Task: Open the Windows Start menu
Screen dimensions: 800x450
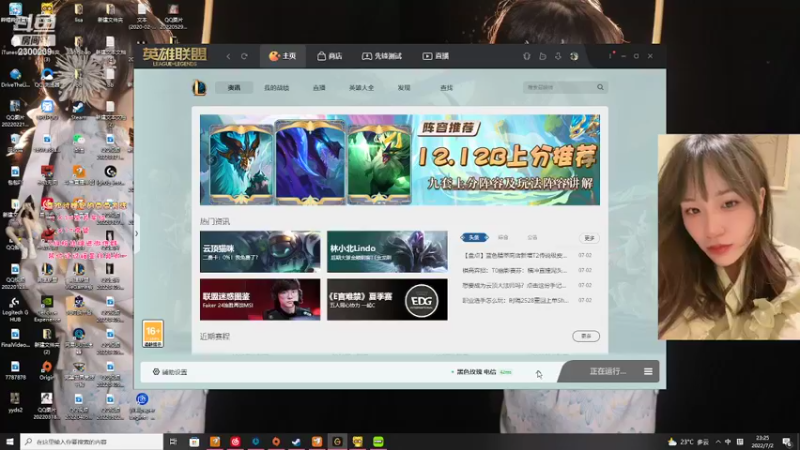Action: tap(10, 441)
